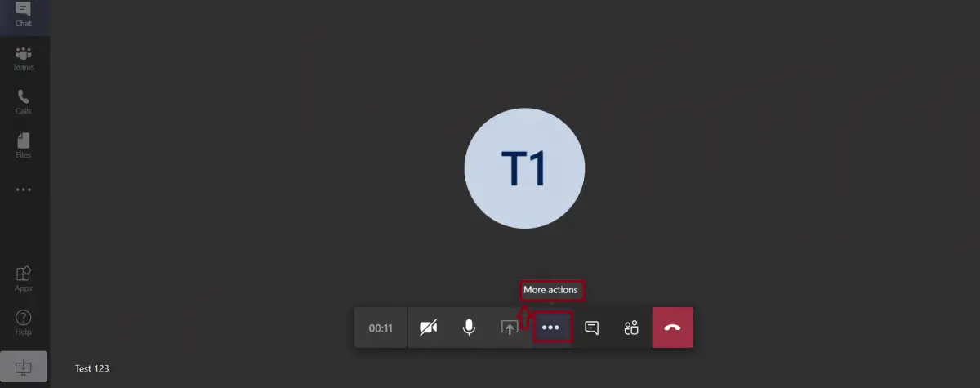
Task: Show the meeting conversation panel
Action: coord(592,328)
